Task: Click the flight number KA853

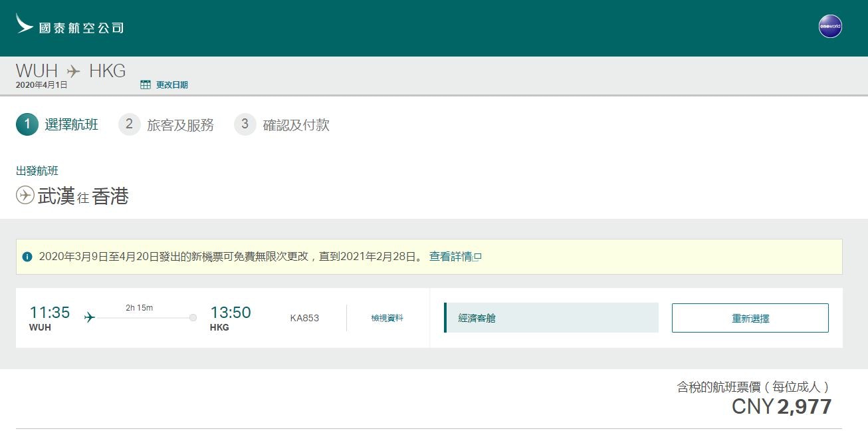Action: pyautogui.click(x=304, y=318)
